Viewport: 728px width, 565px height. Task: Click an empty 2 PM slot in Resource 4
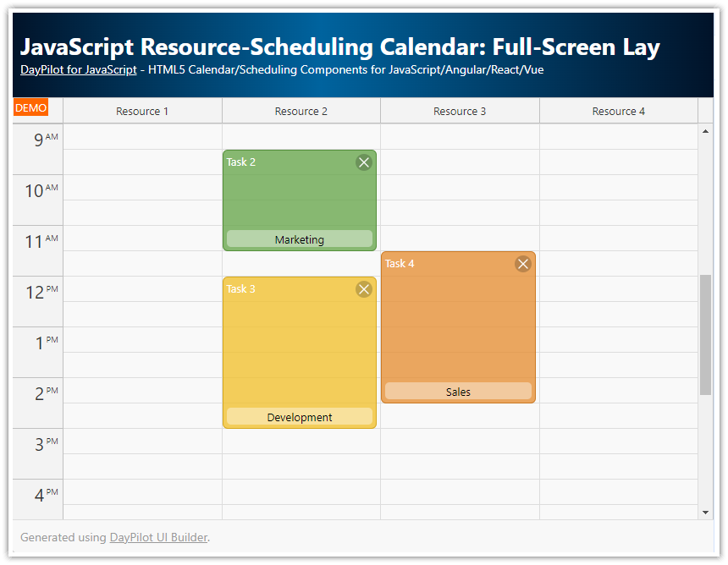618,402
